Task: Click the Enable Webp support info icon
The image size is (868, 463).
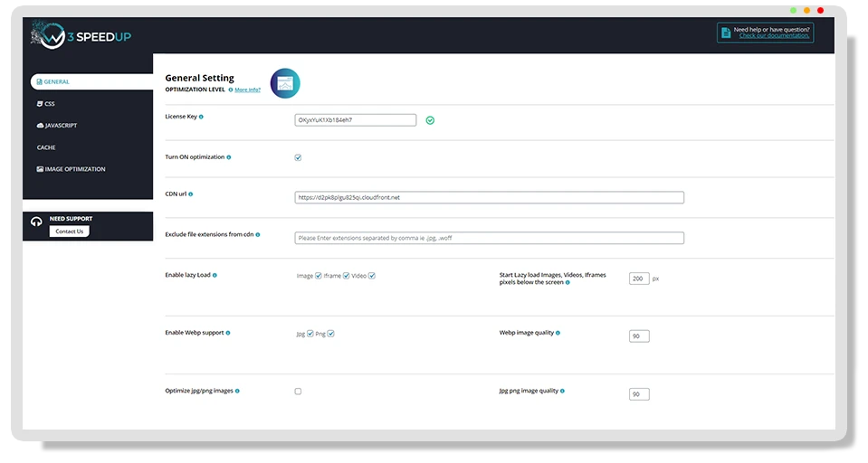Action: click(228, 333)
